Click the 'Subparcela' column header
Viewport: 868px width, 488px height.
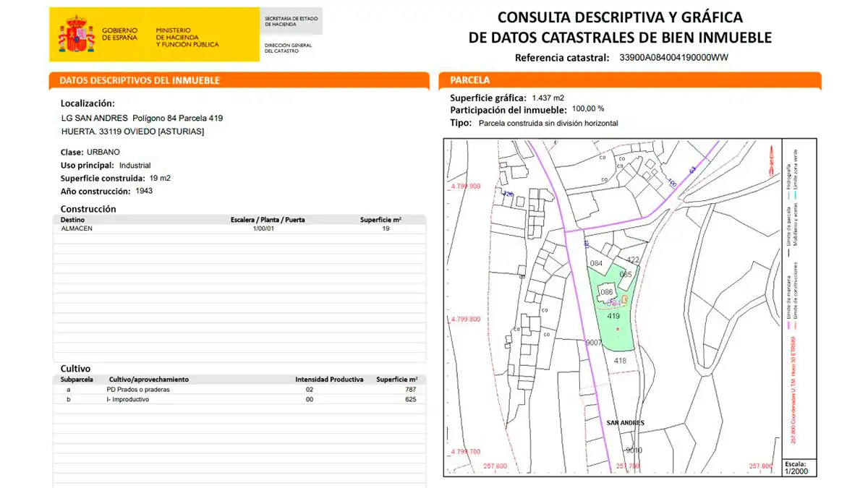tap(77, 380)
